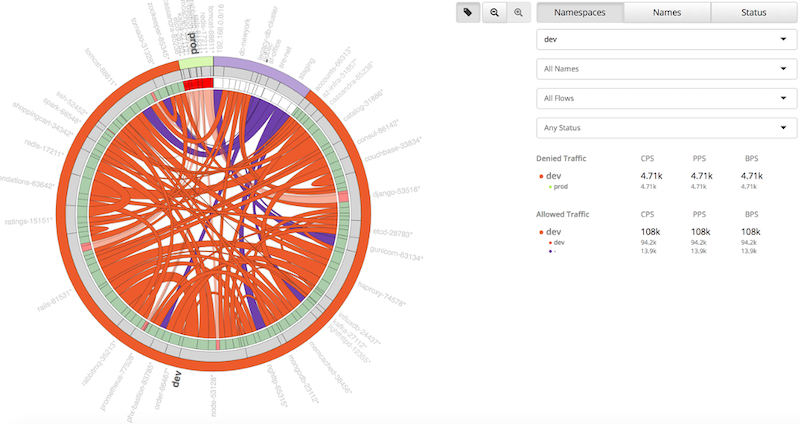The width and height of the screenshot is (800, 424).
Task: Open the Any Status dropdown
Action: tap(666, 128)
